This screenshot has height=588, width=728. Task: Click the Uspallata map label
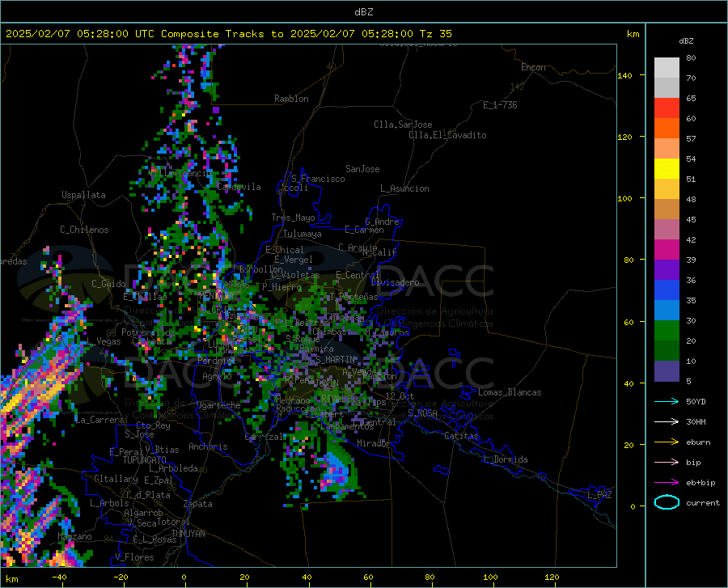tap(83, 195)
